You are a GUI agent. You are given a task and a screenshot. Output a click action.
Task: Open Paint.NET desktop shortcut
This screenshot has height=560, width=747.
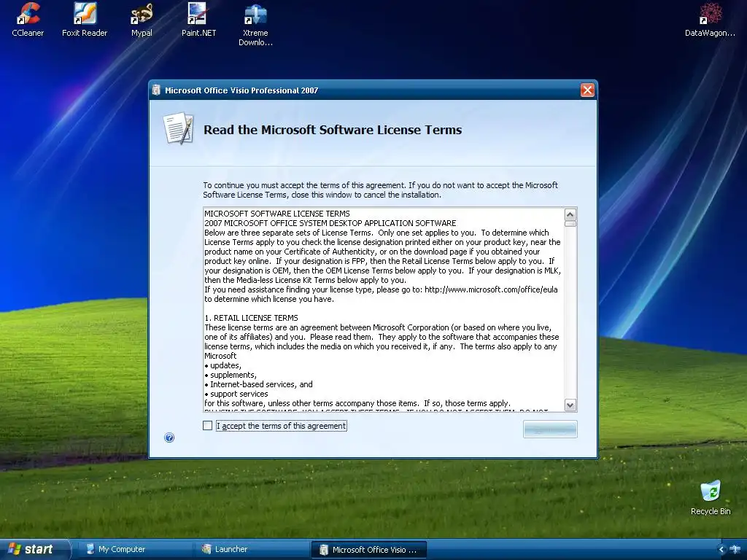(x=198, y=20)
